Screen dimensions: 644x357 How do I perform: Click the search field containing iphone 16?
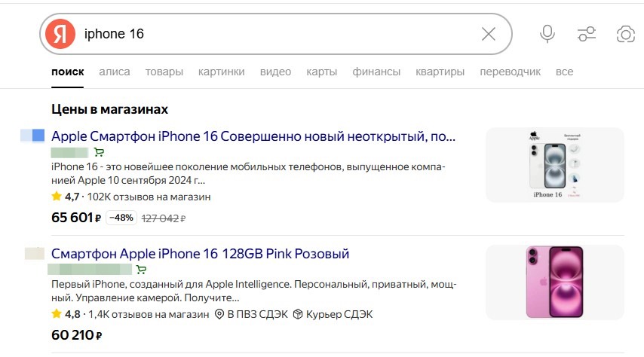point(271,34)
